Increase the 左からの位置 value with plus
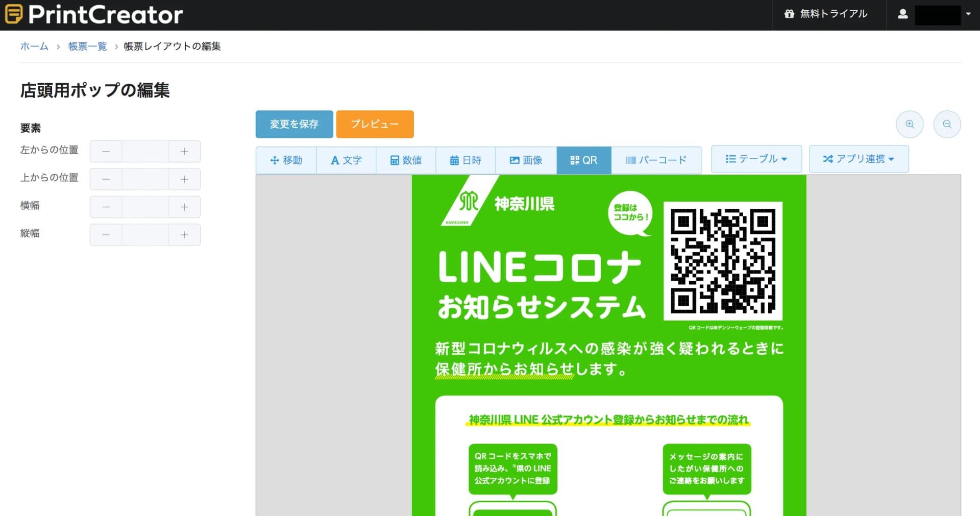 pos(184,152)
